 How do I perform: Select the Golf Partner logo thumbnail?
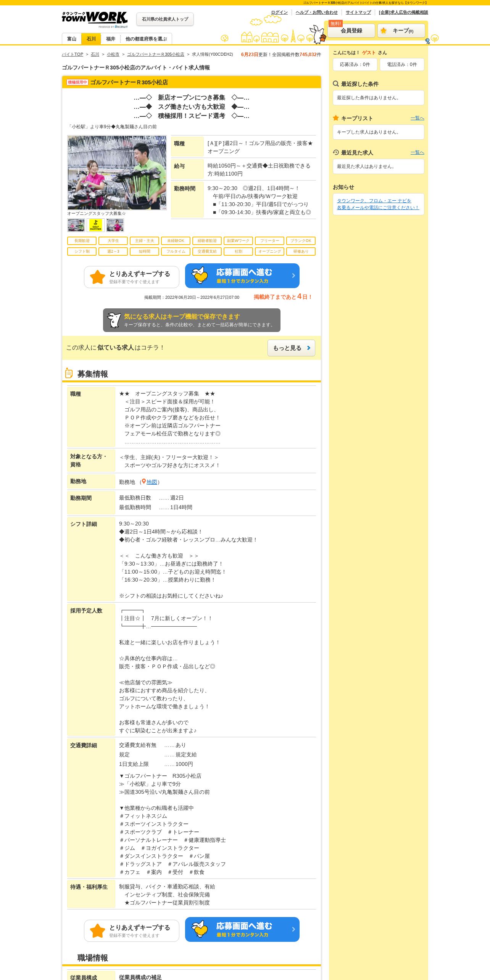(96, 225)
